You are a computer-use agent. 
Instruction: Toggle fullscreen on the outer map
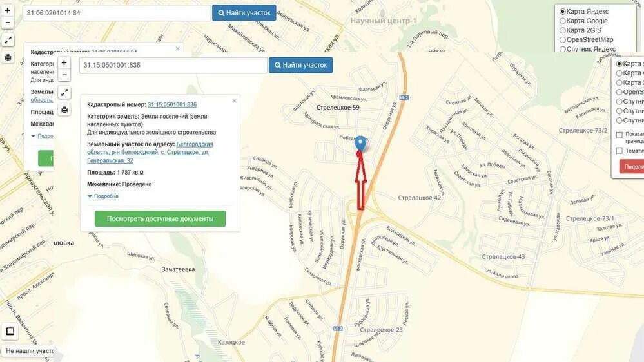coord(8,40)
